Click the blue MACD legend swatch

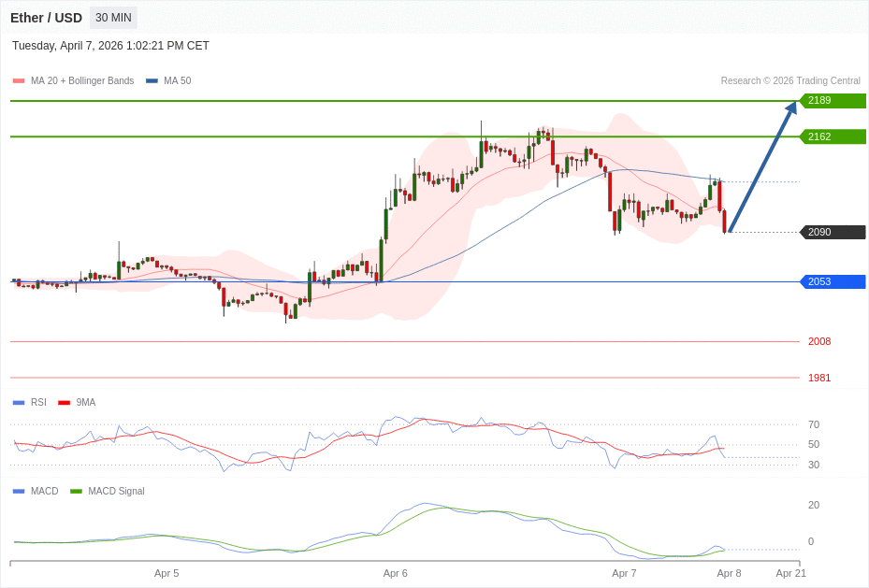tap(19, 492)
